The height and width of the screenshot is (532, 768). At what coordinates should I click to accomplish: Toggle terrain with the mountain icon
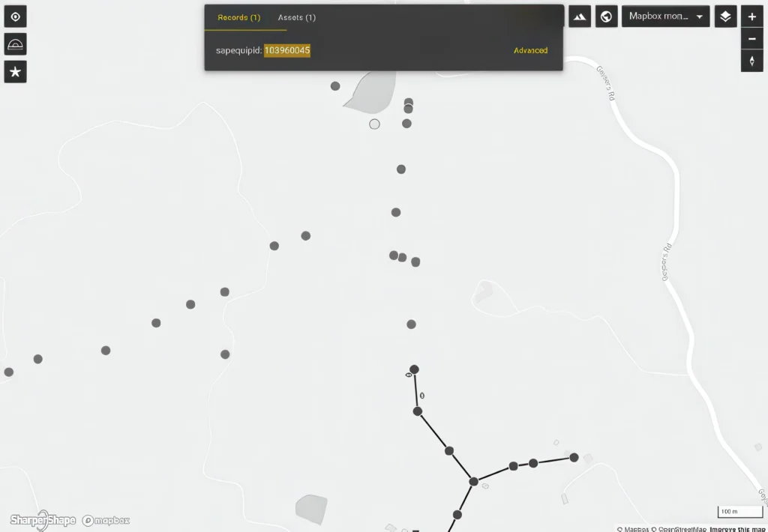point(579,16)
